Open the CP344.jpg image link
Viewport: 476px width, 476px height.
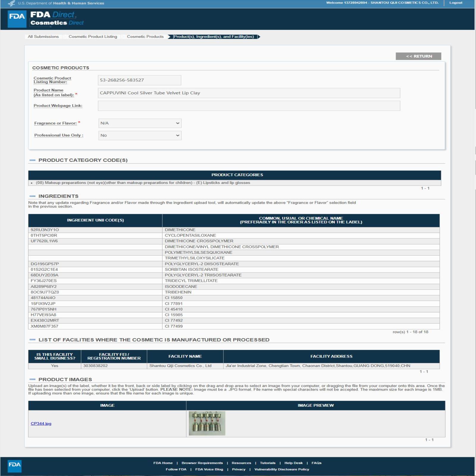(x=41, y=423)
